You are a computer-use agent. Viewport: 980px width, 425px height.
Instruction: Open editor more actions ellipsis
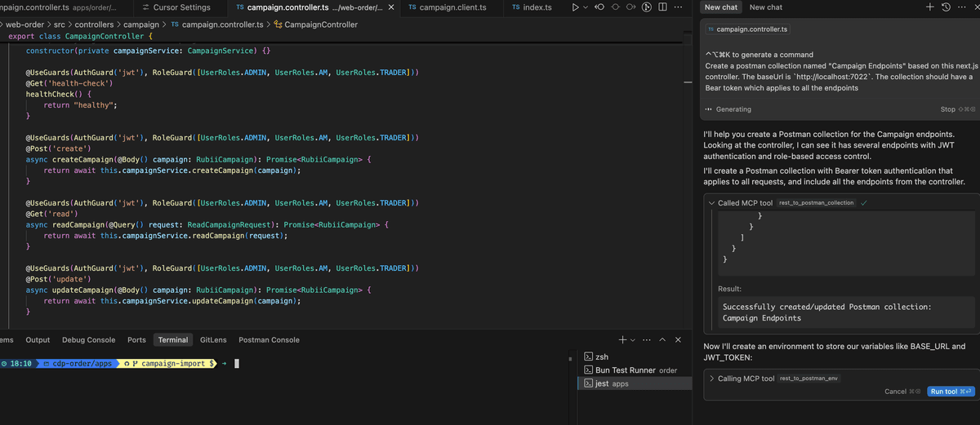(x=678, y=7)
